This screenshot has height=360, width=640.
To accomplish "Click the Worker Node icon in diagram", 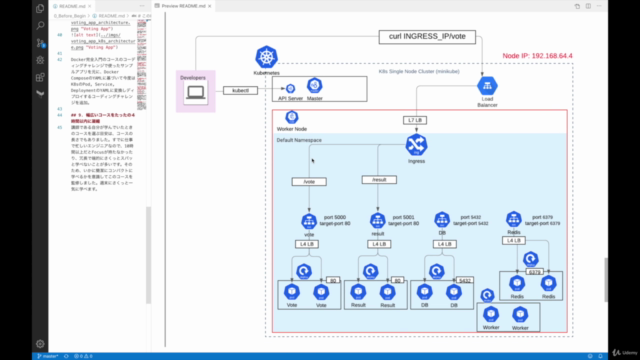I will point(291,117).
